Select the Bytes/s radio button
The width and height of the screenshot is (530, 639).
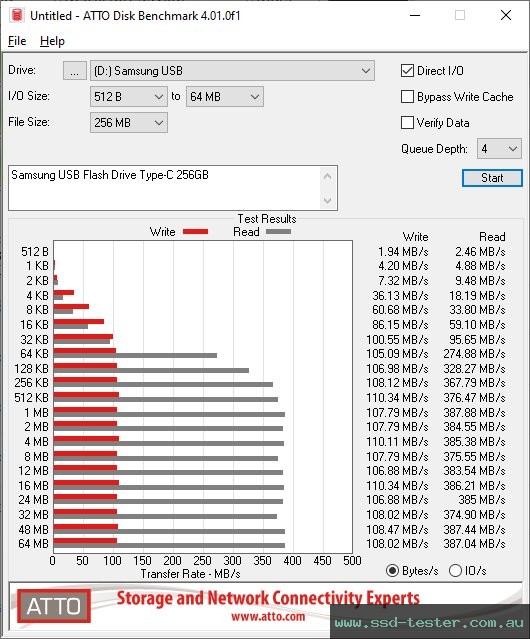pos(392,571)
